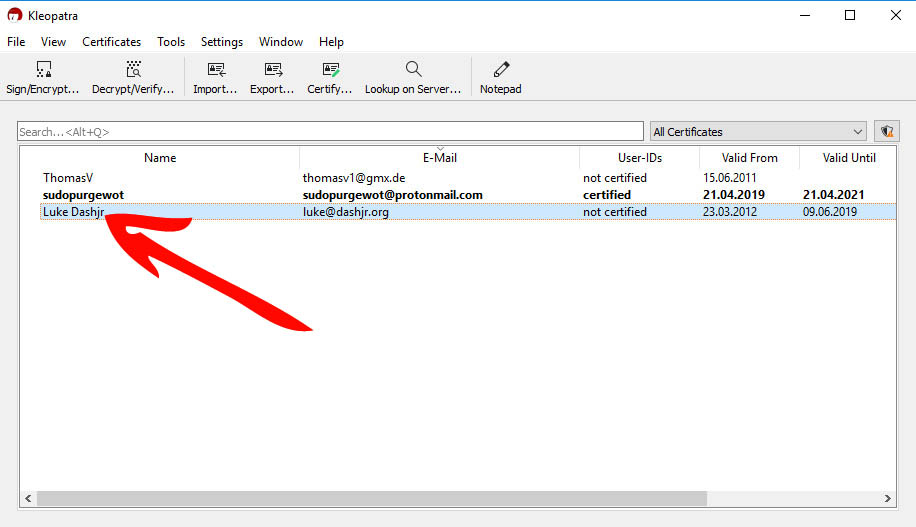Open the Sign/Encrypt tool
Image resolution: width=916 pixels, height=527 pixels.
(43, 77)
